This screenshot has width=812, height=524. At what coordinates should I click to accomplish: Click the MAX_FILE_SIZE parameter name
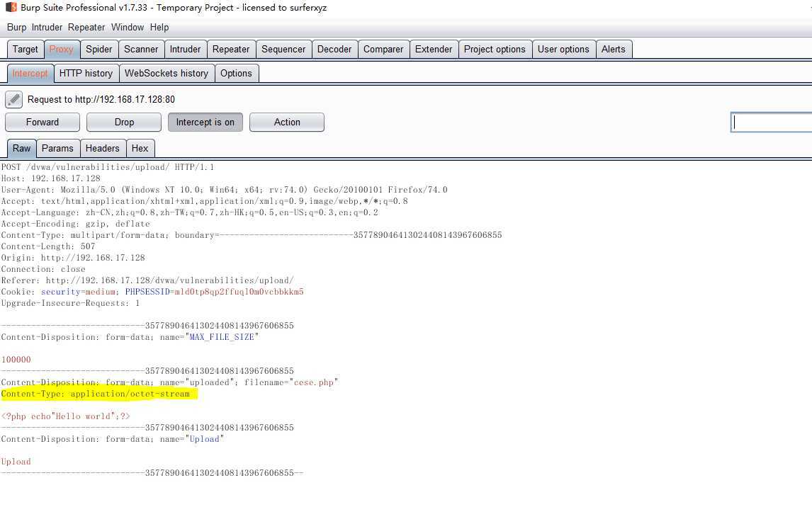click(x=222, y=337)
